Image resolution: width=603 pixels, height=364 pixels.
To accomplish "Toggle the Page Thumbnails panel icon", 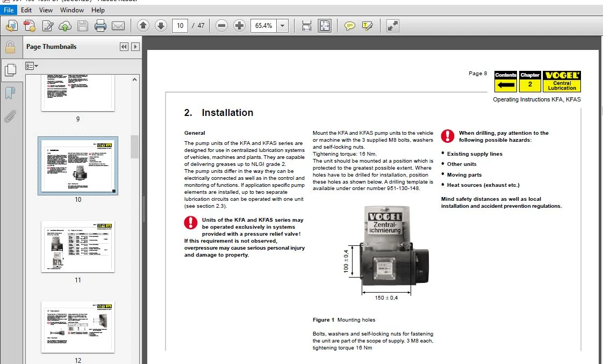I will tap(10, 70).
